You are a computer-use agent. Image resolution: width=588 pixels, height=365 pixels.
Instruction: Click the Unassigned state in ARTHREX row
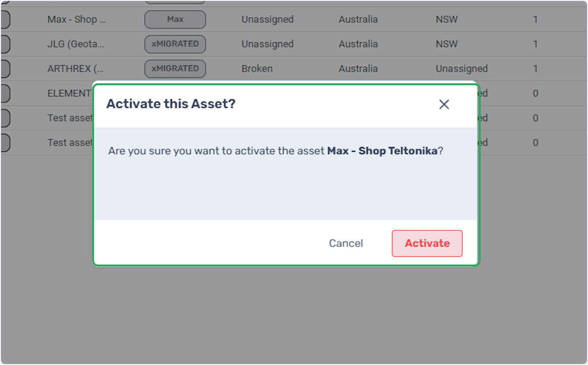[x=462, y=69]
